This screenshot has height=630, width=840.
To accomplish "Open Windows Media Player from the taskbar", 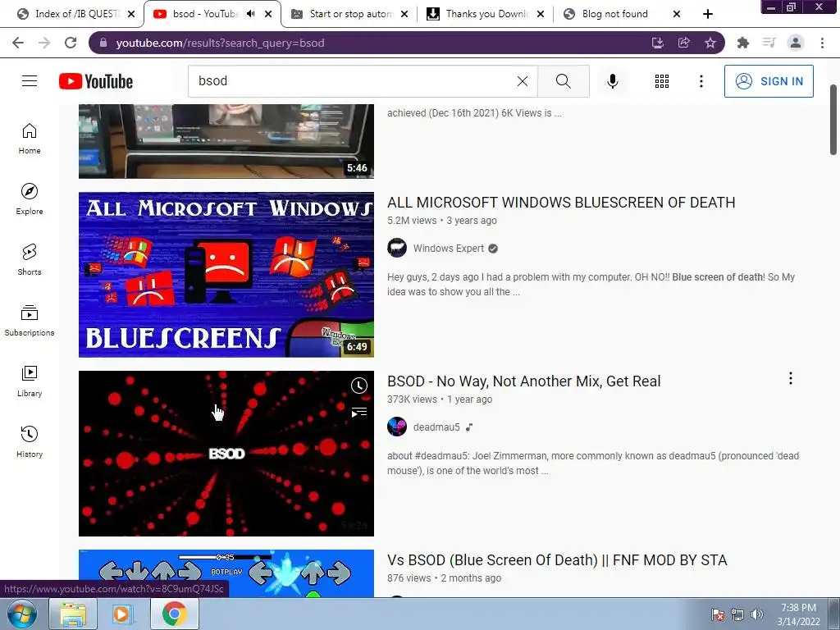I will (122, 614).
